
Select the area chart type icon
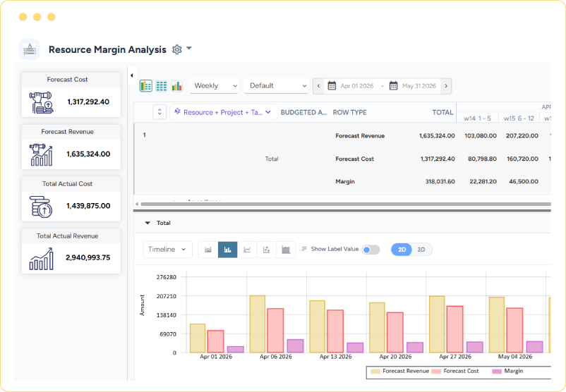[208, 250]
